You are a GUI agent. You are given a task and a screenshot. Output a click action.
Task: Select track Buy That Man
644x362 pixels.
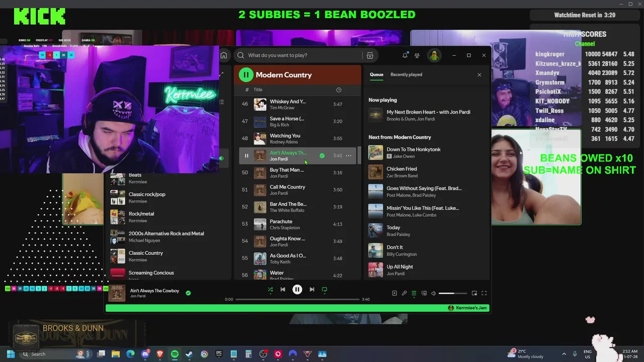(298, 173)
